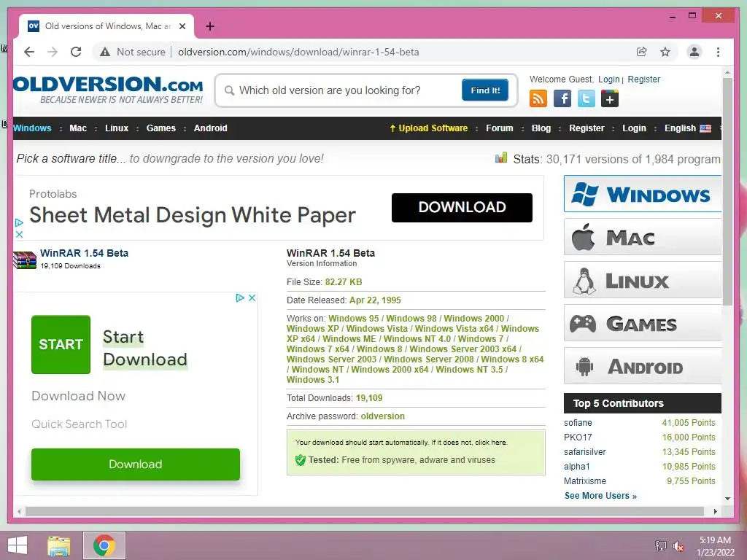Click the green Download ad button
Viewport: 747px width, 560px height.
[x=135, y=464]
